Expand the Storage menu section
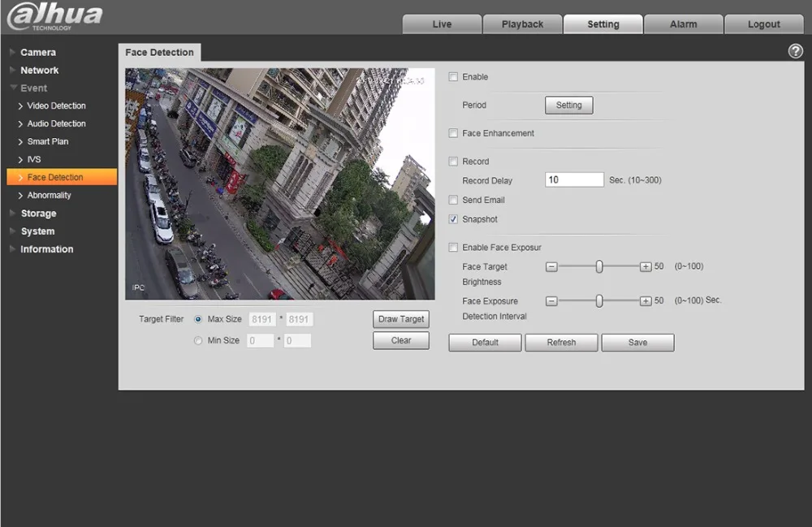Viewport: 812px width, 527px height. click(x=38, y=214)
